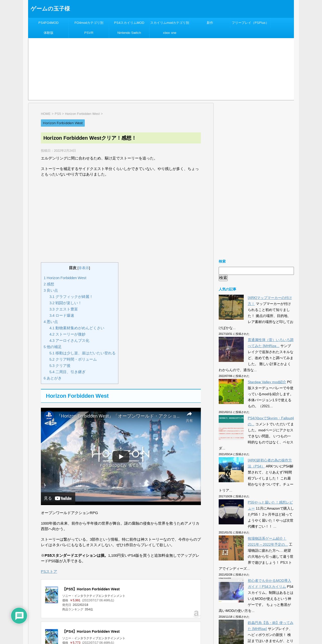Click the PS4 Horizon product cover thumbnail
This screenshot has width=322, height=644.
[51, 636]
